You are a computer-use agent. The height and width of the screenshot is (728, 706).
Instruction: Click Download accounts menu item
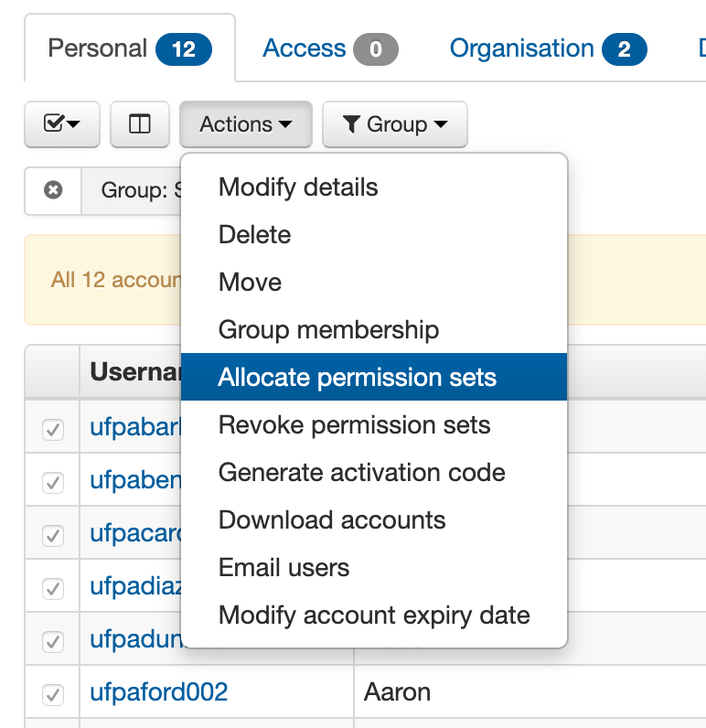332,520
